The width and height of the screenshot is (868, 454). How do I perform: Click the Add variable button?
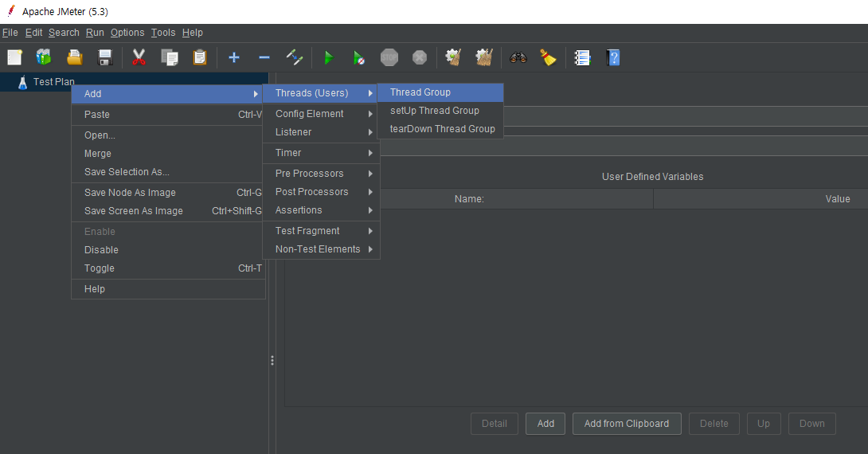[x=545, y=424]
